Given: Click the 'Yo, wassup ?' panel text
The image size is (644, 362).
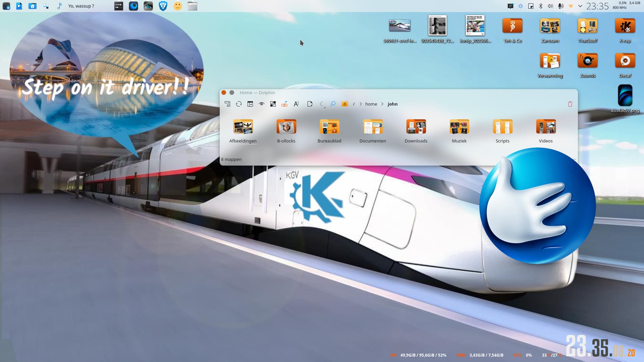Looking at the screenshot, I should click(x=81, y=6).
